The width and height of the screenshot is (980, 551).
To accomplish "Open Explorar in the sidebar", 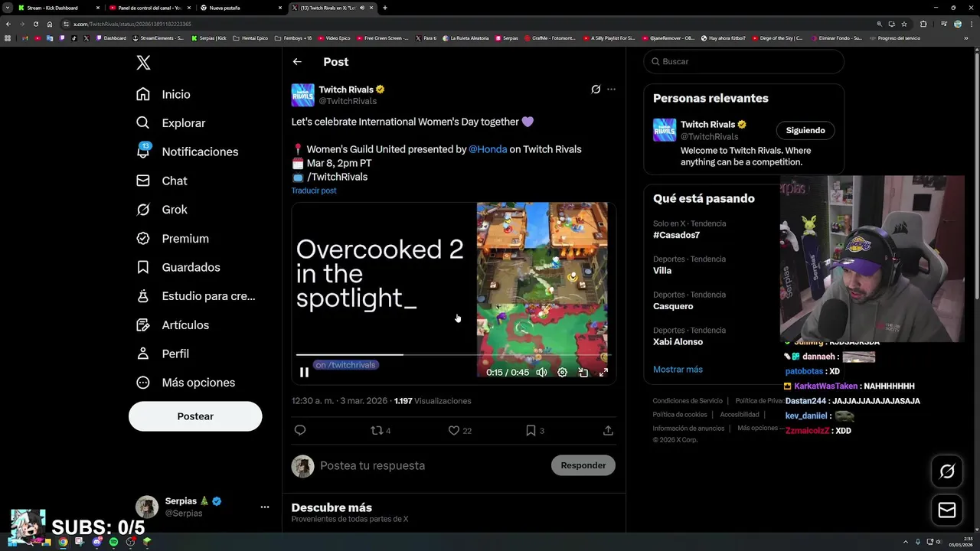I will (171, 122).
